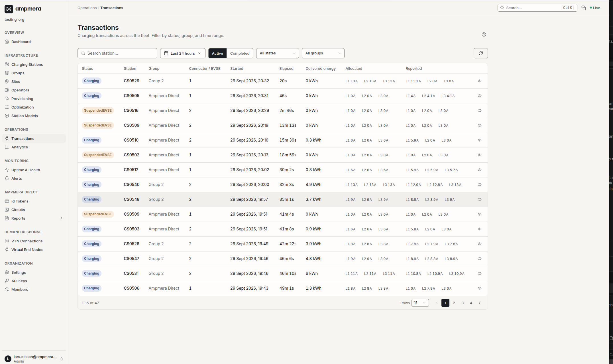Click the next page arrow
The width and height of the screenshot is (613, 364).
click(x=480, y=303)
